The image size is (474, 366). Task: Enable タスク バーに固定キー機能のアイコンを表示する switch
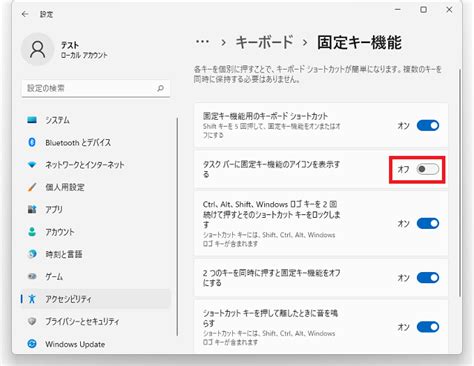click(428, 169)
